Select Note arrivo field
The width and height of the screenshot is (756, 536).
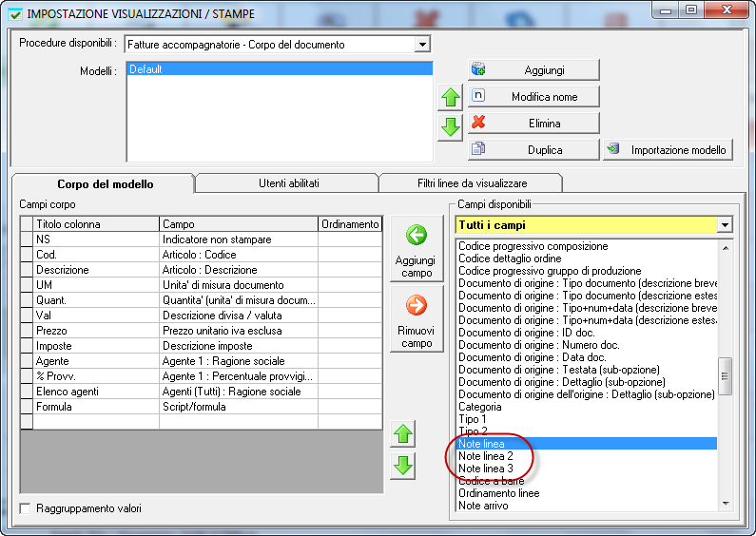pyautogui.click(x=587, y=506)
